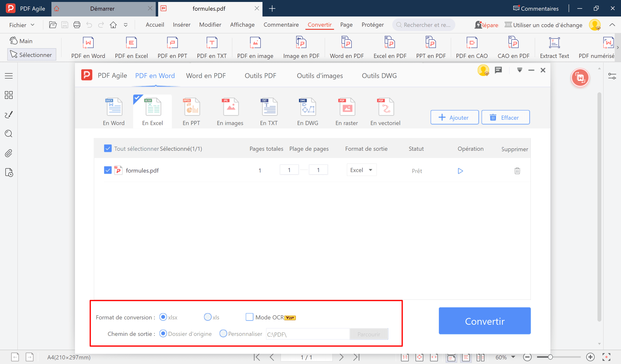The image size is (621, 364).
Task: Click the Parcourir button
Action: coord(369,334)
